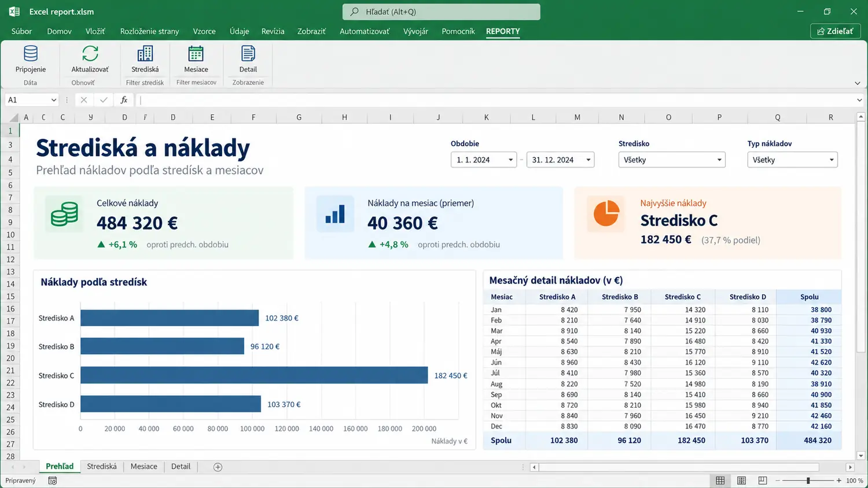Click the Stredisko C bar in the chart
The width and height of the screenshot is (868, 488).
pyautogui.click(x=254, y=375)
